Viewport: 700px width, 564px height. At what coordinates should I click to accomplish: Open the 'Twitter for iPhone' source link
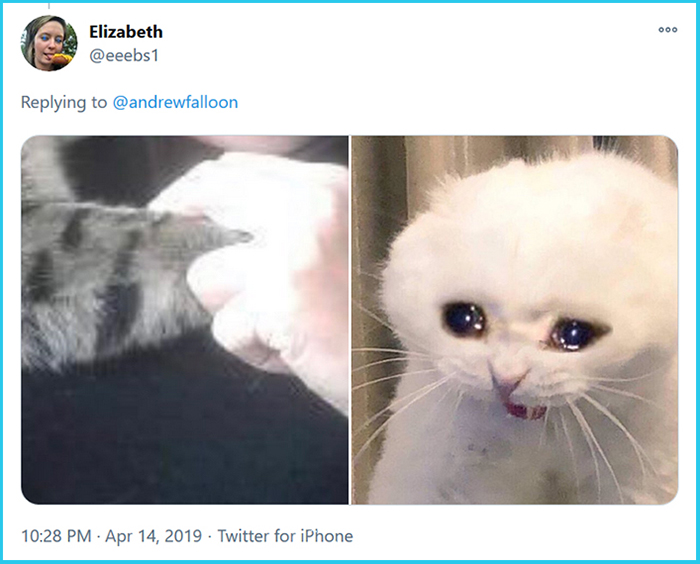[x=285, y=536]
